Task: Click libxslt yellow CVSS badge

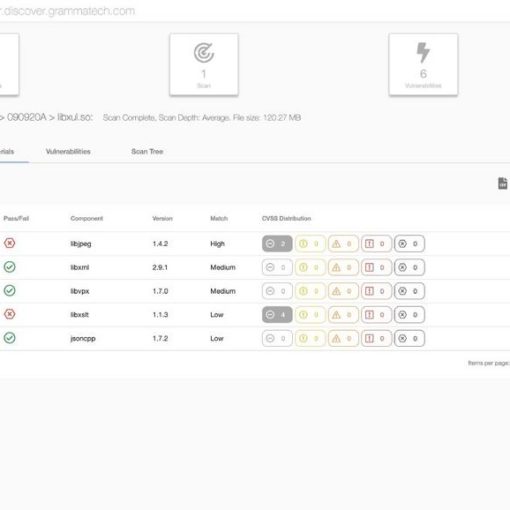Action: pos(310,315)
